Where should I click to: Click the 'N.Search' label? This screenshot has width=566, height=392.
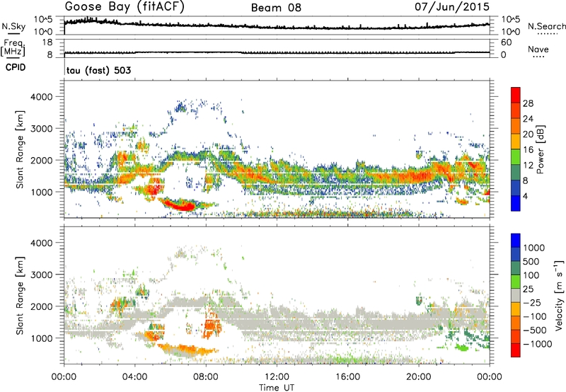547,26
